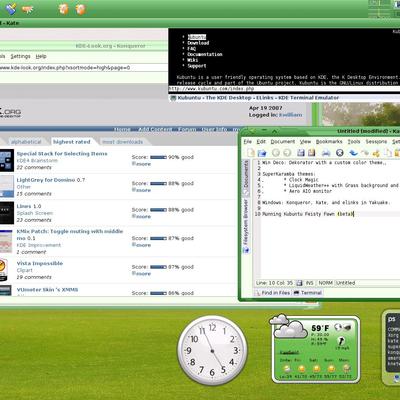Click the score bar for Lines 1.0
The image size is (400, 400).
[x=158, y=210]
